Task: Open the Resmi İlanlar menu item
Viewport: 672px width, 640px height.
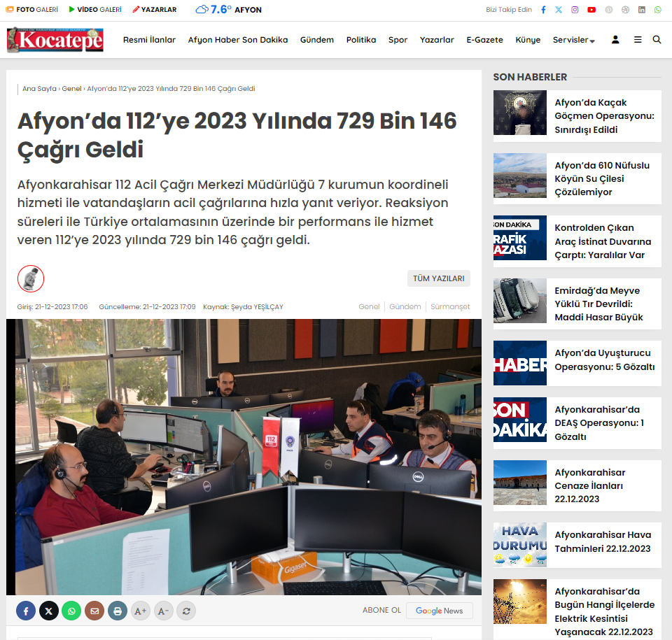Action: (149, 40)
